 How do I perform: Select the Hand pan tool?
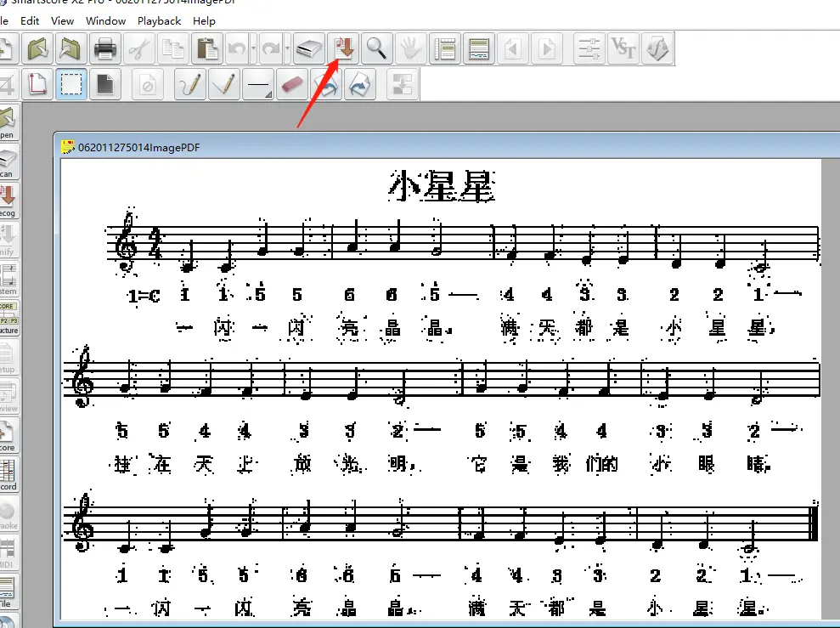[x=411, y=48]
